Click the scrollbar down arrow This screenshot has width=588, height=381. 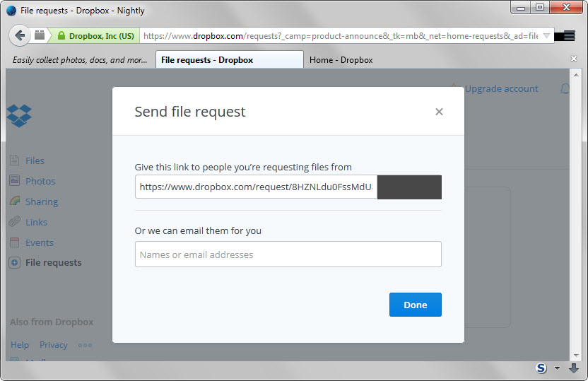tap(576, 355)
